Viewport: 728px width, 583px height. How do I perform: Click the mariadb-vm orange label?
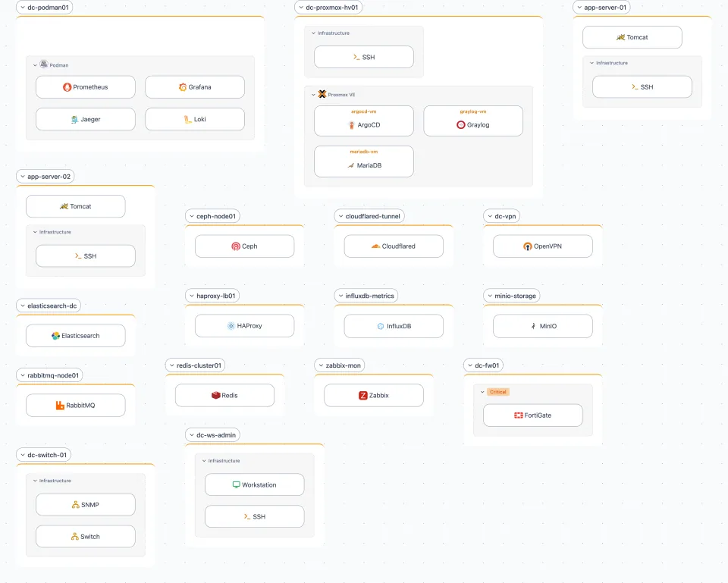point(364,152)
